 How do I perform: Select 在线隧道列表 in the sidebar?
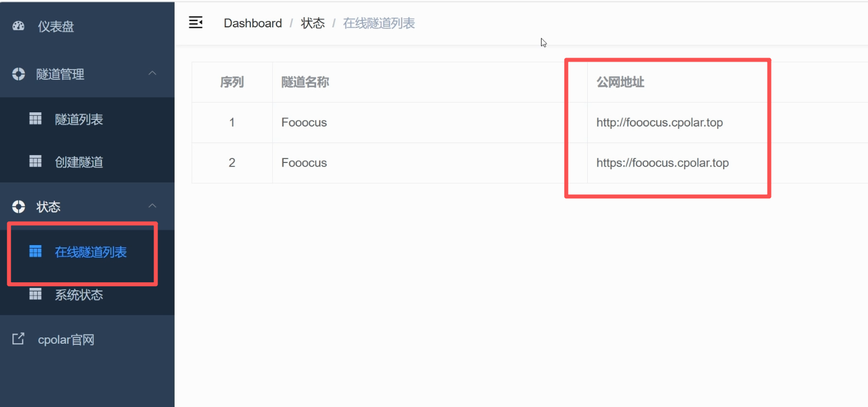tap(87, 252)
